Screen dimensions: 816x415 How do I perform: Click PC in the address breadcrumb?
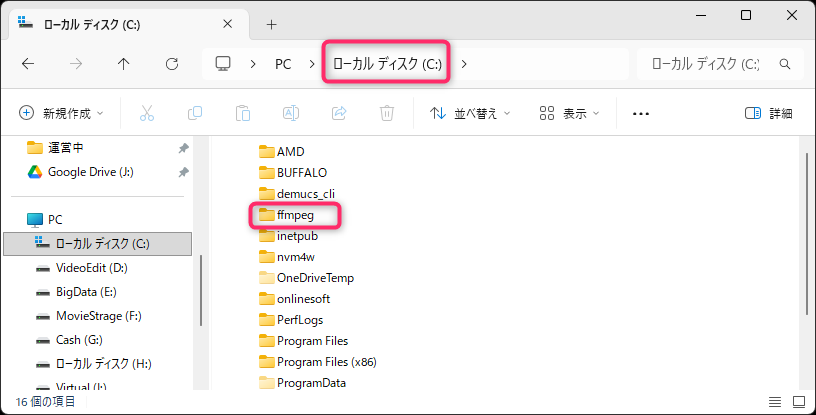(283, 64)
